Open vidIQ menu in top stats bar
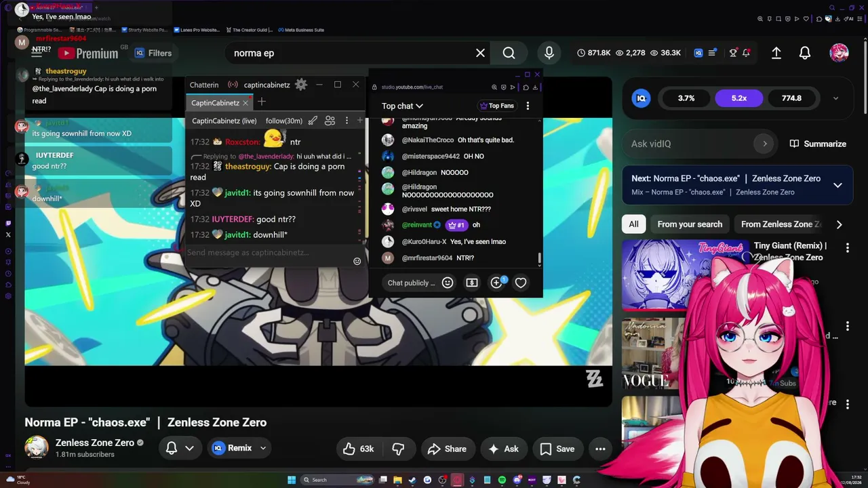The width and height of the screenshot is (868, 488). [x=712, y=53]
